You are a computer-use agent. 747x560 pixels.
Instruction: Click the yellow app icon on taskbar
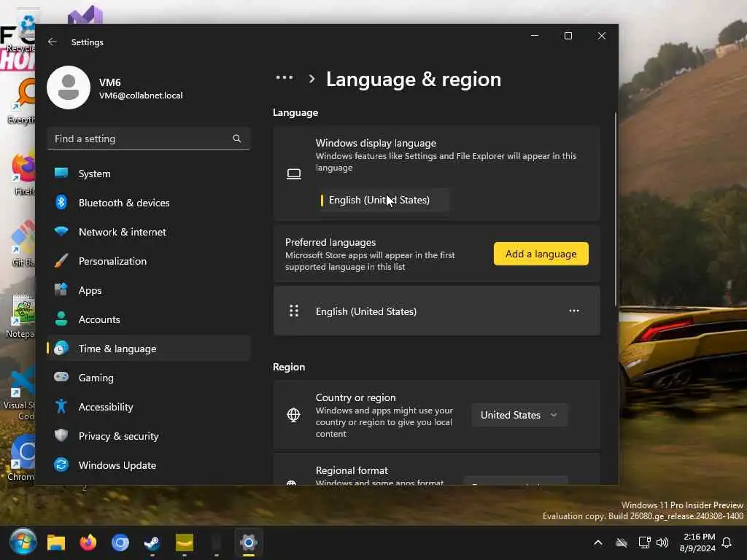tap(185, 542)
